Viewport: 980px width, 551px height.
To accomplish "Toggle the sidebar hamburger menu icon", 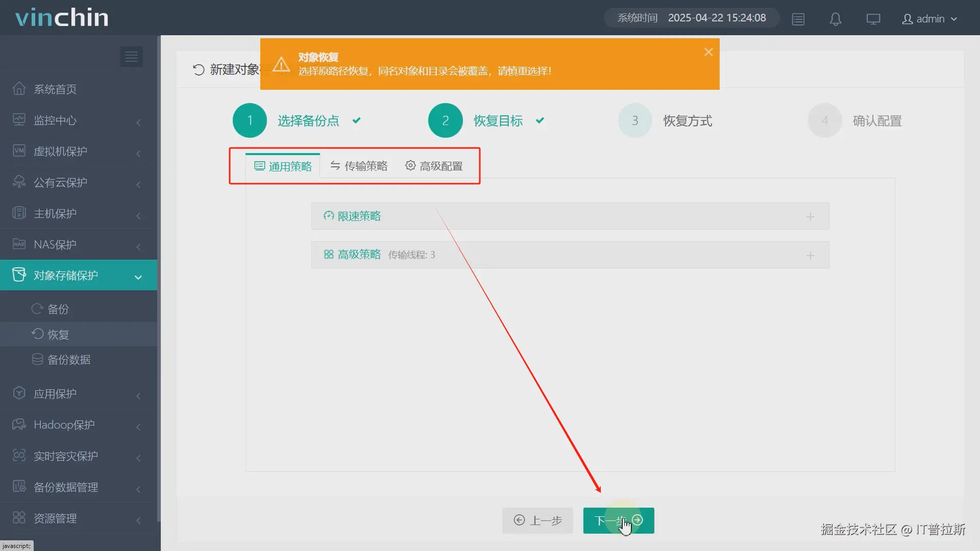I will coord(131,57).
